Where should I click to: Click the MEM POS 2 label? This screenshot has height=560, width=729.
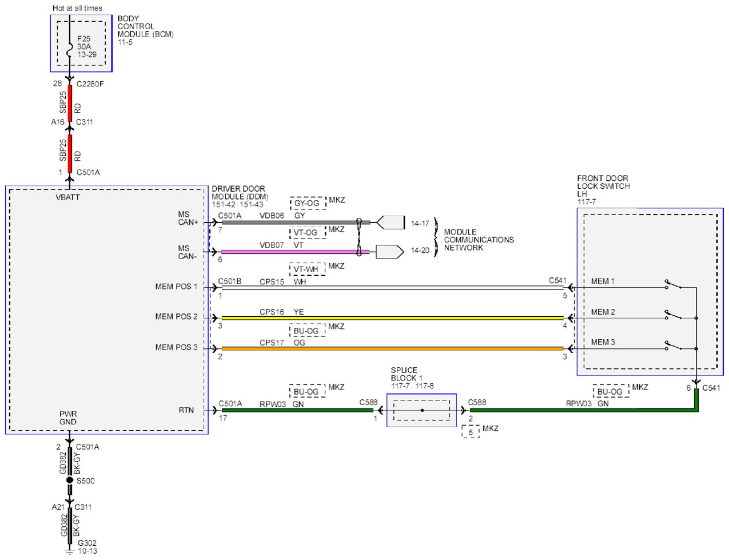176,316
